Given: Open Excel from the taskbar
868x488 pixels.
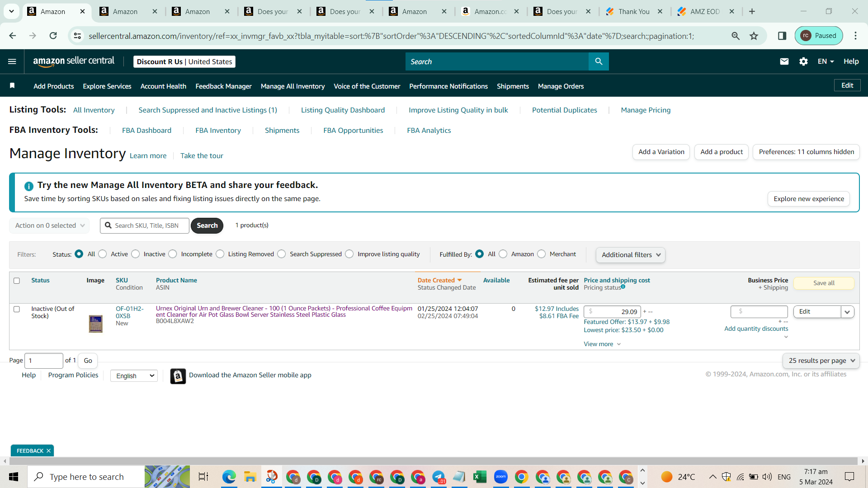Looking at the screenshot, I should click(x=480, y=477).
